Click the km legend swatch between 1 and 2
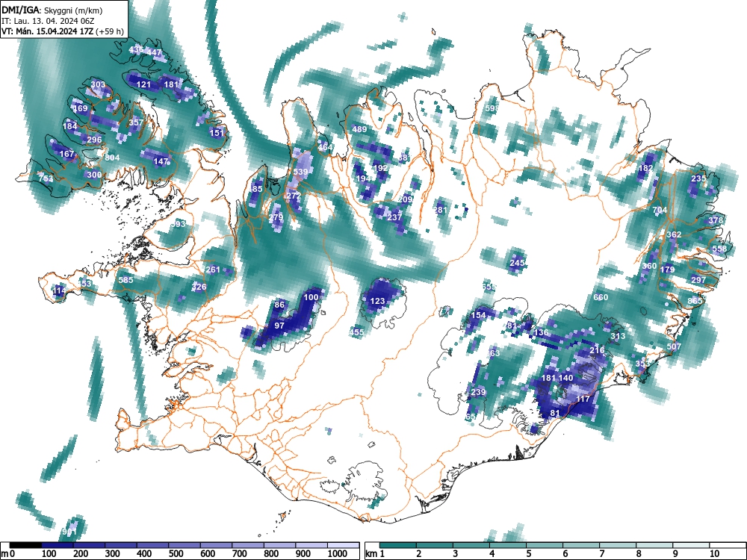Viewport: 747px width, 560px height. point(398,545)
